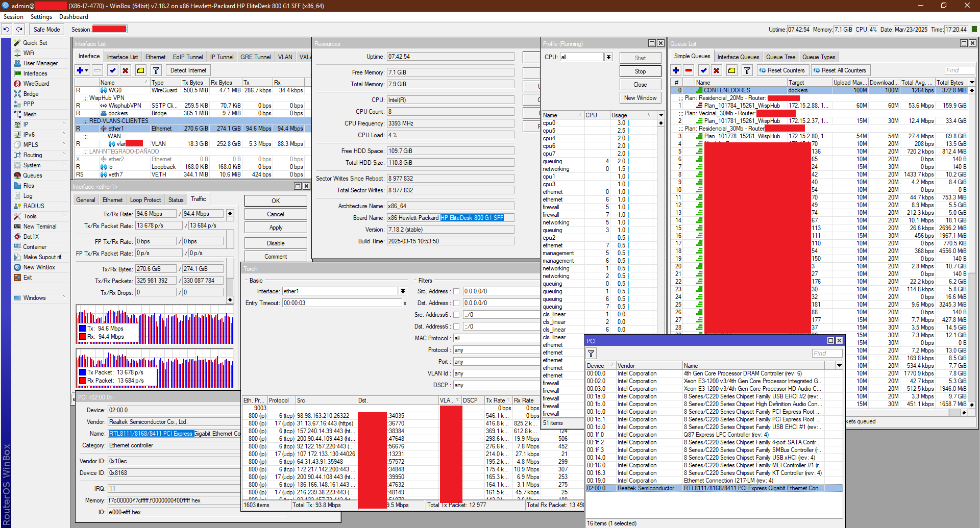Click the yellow comment icon in Queue List
Viewport: 980px width, 528px height.
[x=732, y=70]
